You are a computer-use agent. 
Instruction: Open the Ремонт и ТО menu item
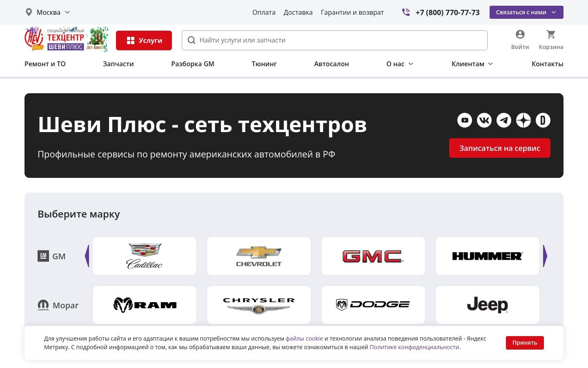coord(45,64)
